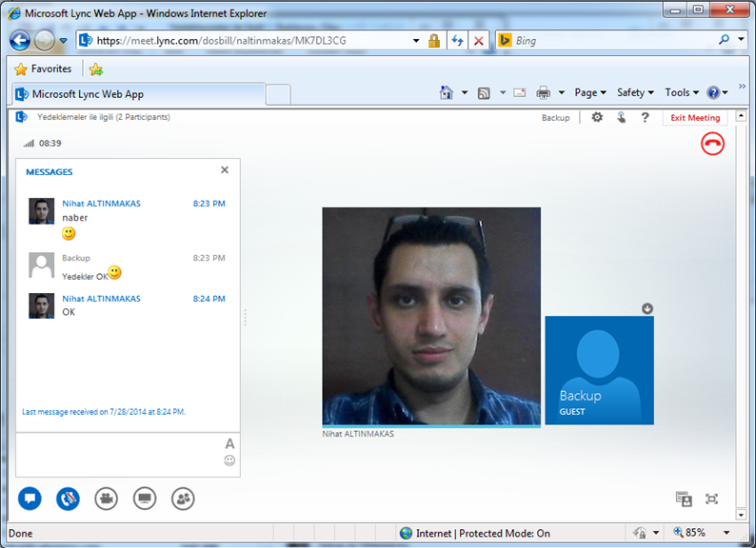Click the audio device pointer icon
756x548 pixels.
pyautogui.click(x=621, y=117)
